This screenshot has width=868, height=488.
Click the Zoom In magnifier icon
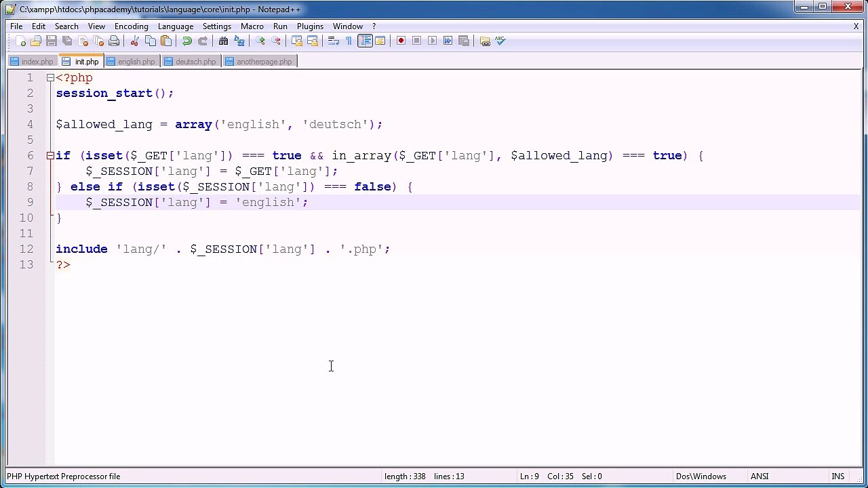click(x=260, y=41)
